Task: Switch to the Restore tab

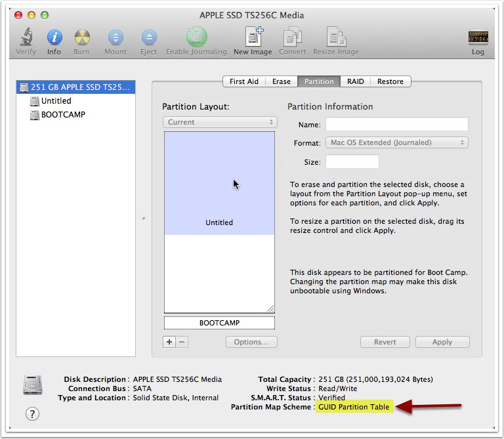Action: tap(390, 81)
